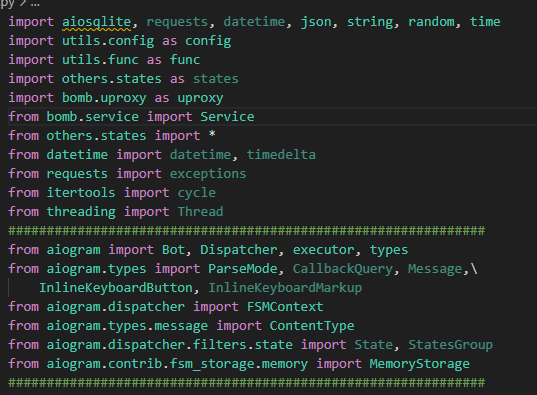Click the breadcrumb ellipsis after py
This screenshot has height=395, width=537.
coord(35,4)
